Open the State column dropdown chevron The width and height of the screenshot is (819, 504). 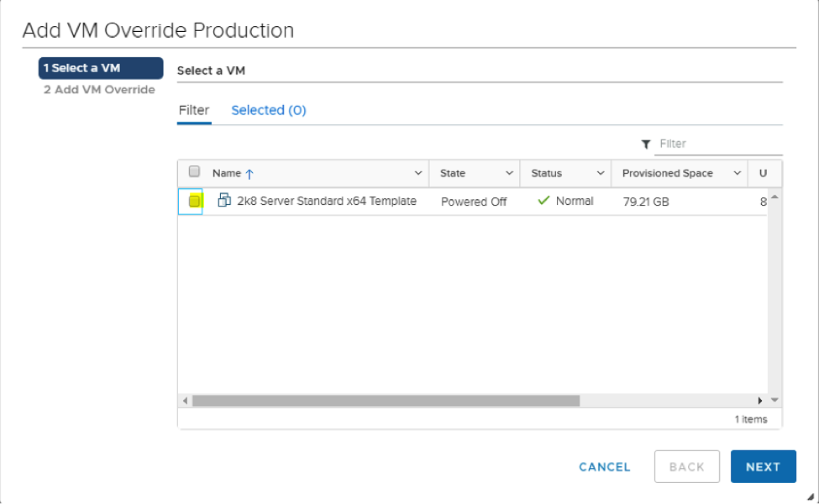[x=509, y=173]
